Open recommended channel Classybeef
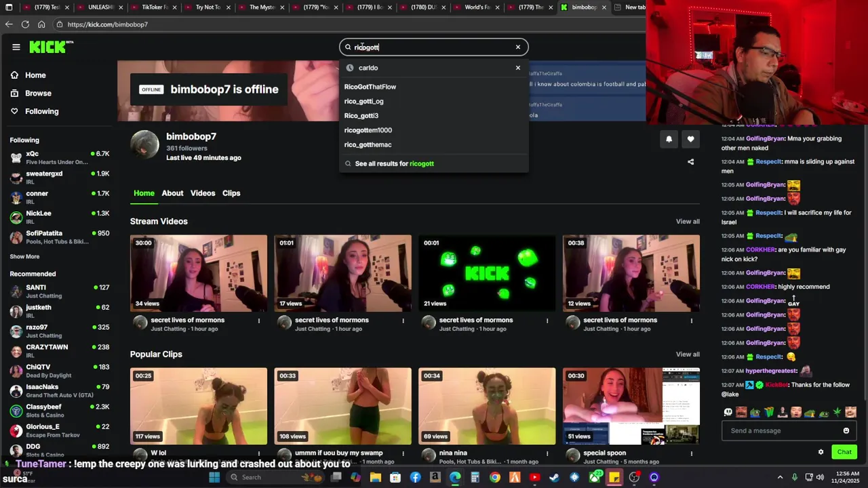868x488 pixels. [x=60, y=410]
